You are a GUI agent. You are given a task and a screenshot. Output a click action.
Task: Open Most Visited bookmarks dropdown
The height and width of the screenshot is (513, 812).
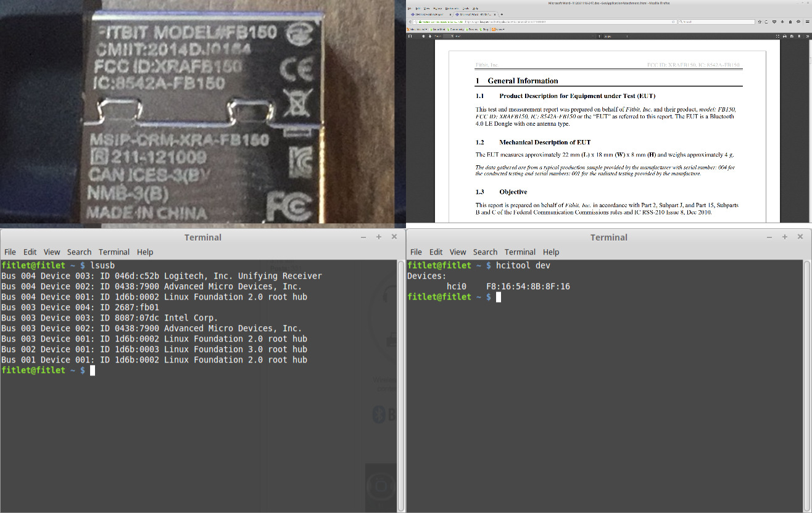click(416, 29)
